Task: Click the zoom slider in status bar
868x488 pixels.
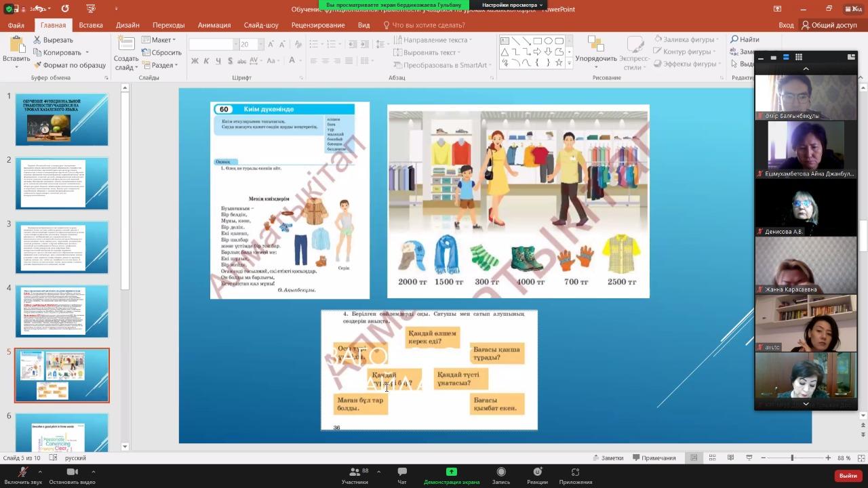Action: pos(792,458)
